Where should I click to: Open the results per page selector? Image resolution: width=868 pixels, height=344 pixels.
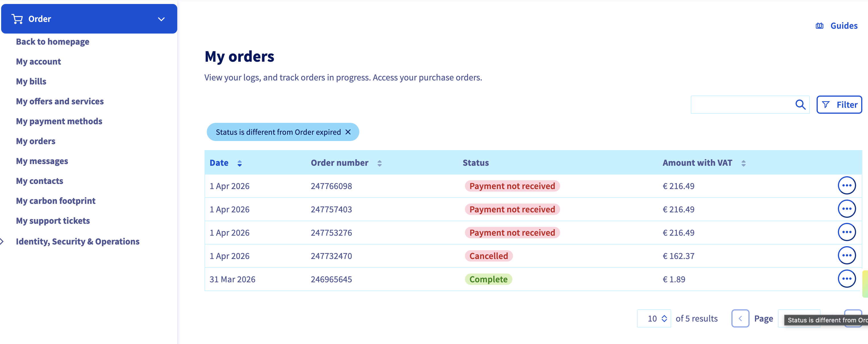pyautogui.click(x=654, y=318)
